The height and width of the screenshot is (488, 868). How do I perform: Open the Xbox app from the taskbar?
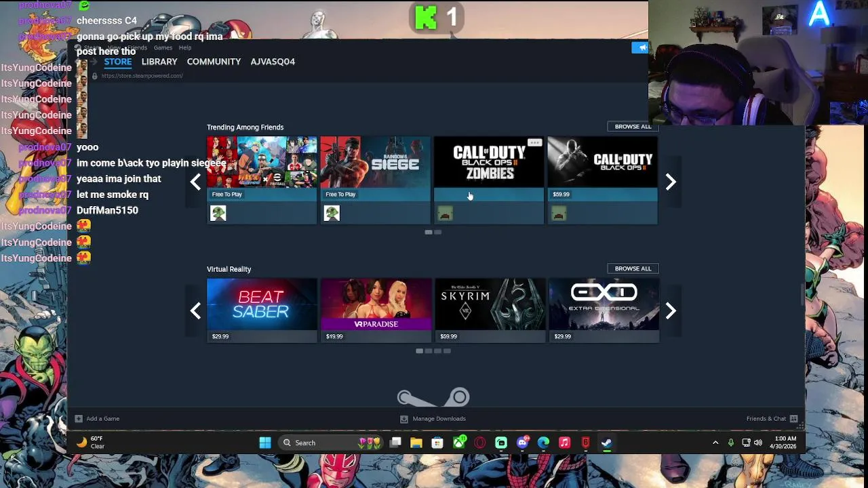click(459, 443)
